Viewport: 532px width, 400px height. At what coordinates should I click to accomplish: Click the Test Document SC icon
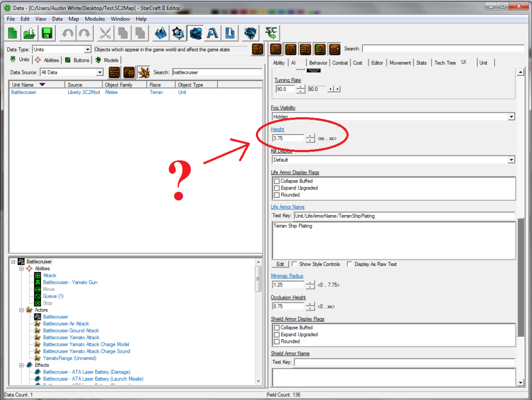click(271, 33)
